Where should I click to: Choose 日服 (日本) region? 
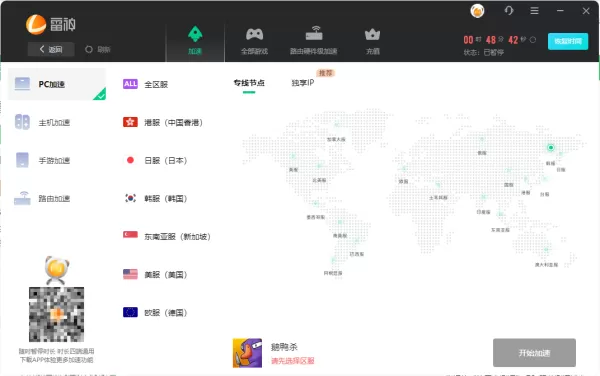(x=155, y=160)
